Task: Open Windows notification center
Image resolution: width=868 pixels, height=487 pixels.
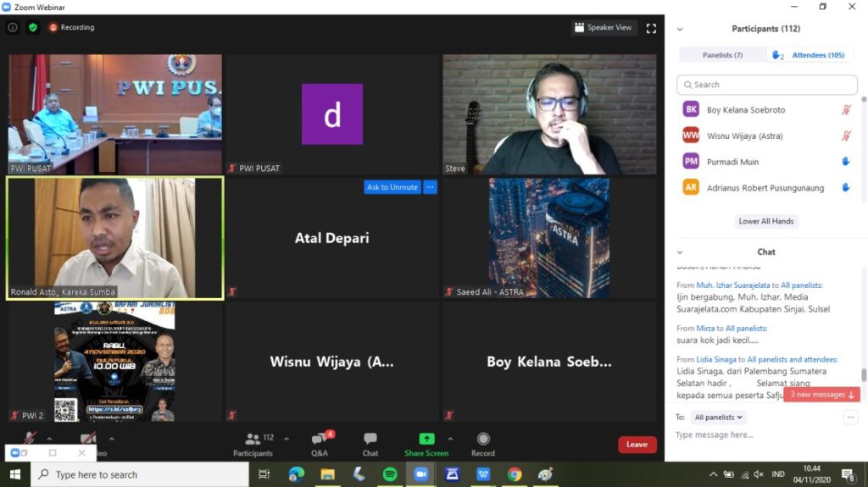Action: click(848, 474)
